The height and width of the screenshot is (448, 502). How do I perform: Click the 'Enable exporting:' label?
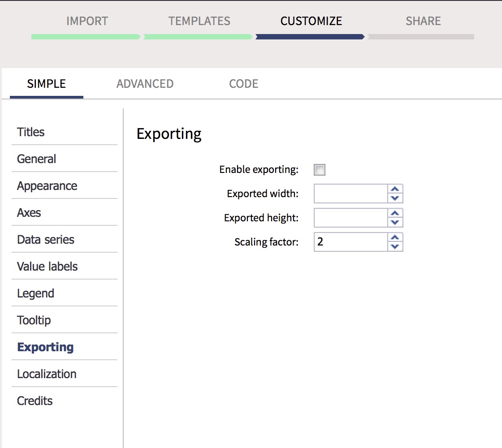click(259, 170)
